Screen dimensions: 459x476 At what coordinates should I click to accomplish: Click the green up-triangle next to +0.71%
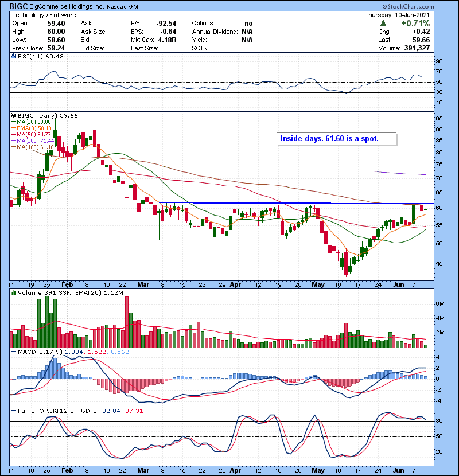point(383,24)
